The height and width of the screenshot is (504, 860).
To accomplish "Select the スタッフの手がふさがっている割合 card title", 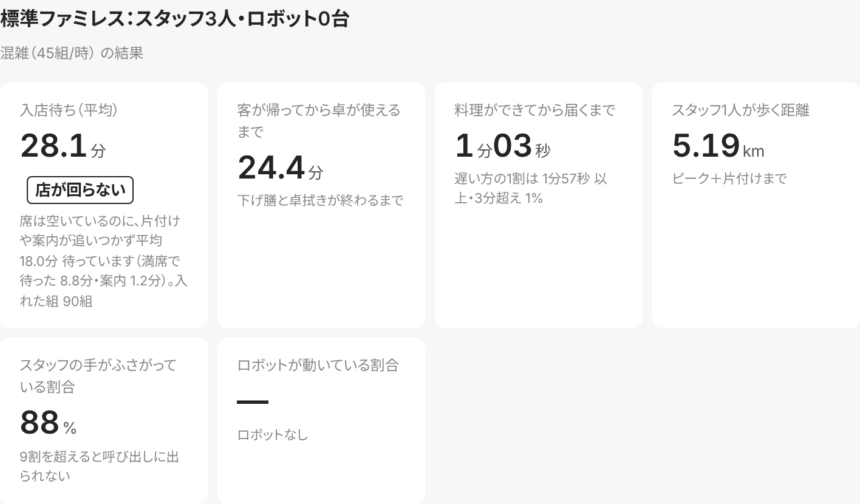I will coord(98,375).
